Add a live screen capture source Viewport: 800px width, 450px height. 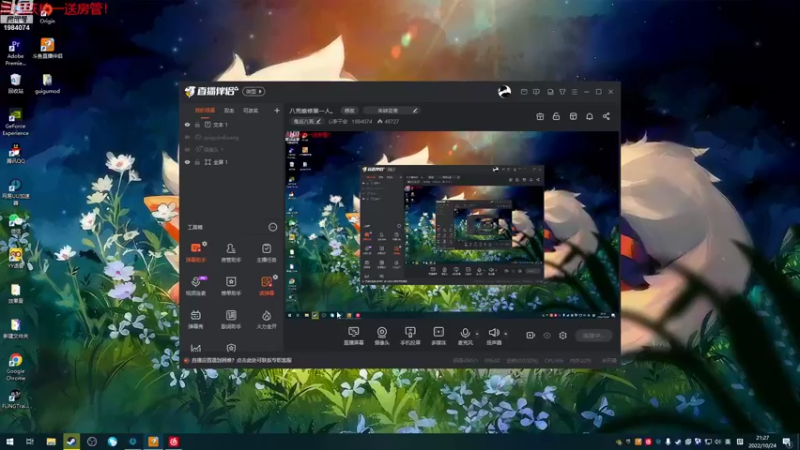[354, 336]
